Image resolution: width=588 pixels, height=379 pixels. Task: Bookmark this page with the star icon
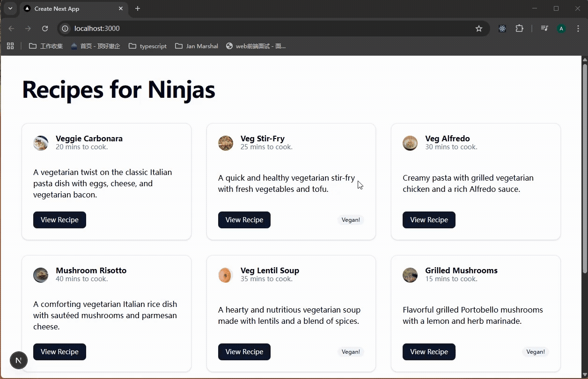click(x=479, y=29)
